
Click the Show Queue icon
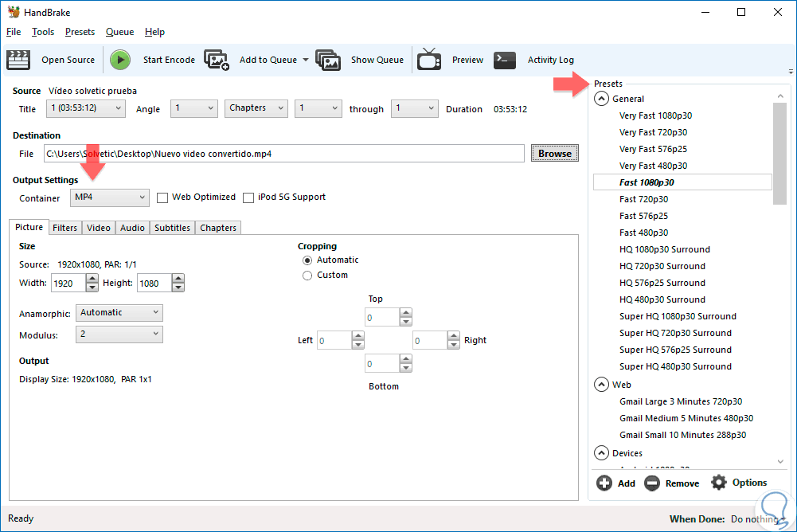pos(328,60)
